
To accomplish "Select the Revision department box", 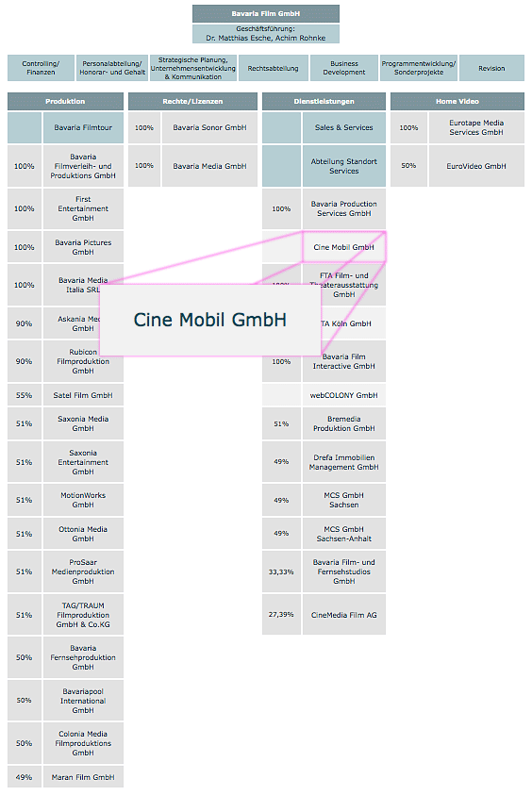I will point(491,68).
